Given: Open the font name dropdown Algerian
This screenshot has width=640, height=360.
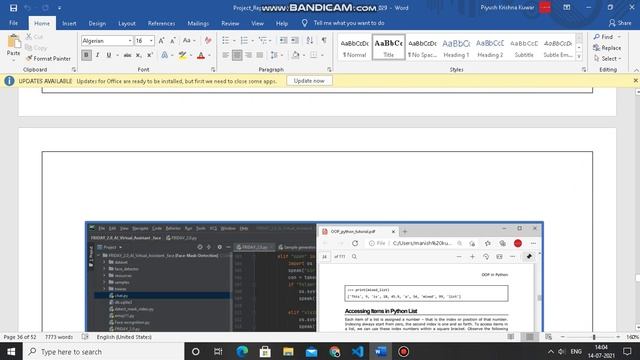Looking at the screenshot, I should click(130, 41).
